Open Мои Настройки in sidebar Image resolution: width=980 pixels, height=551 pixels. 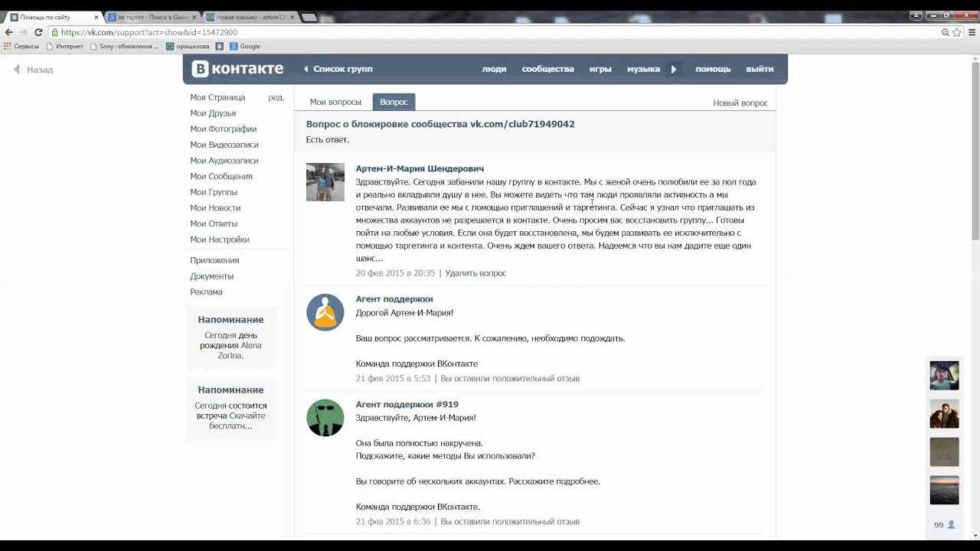(x=220, y=240)
